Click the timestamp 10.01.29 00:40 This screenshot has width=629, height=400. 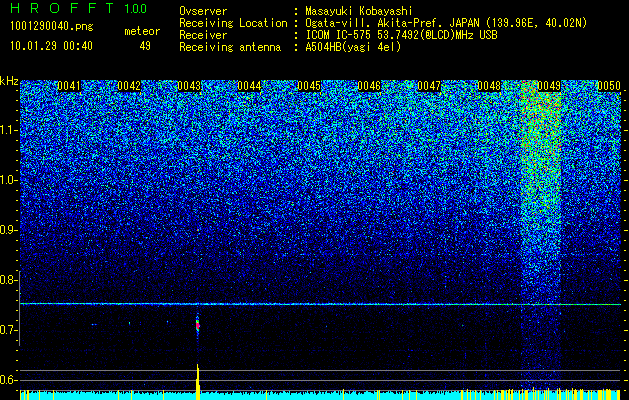[x=51, y=46]
